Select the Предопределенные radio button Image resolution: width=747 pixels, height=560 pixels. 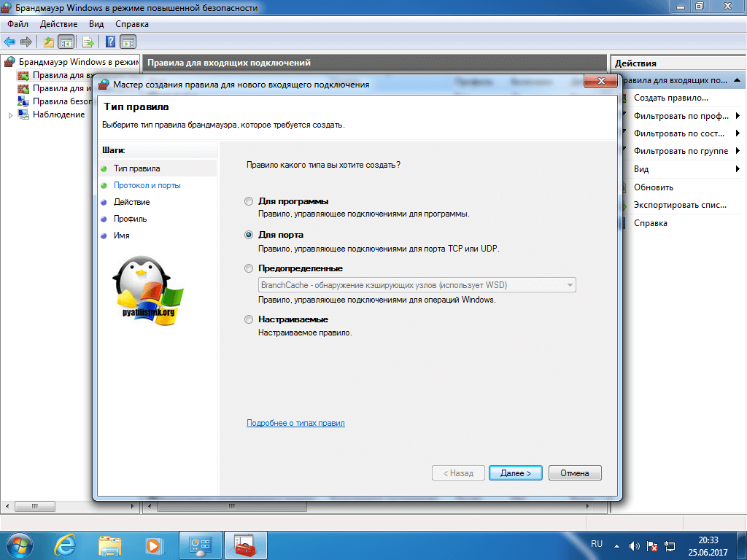249,268
